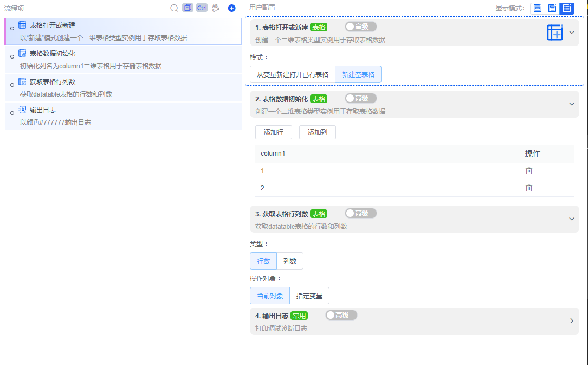Switch to 指定变量 under 操作对象

click(310, 296)
